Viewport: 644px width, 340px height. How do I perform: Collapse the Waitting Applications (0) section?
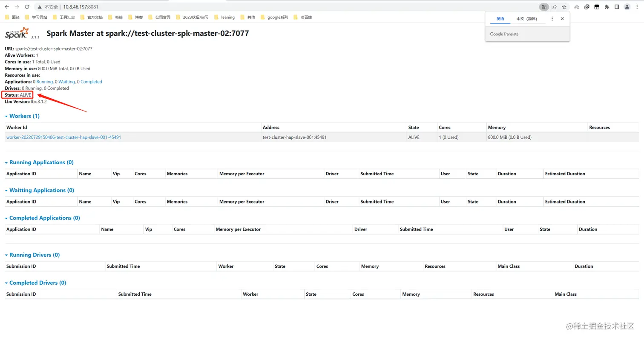pos(40,190)
